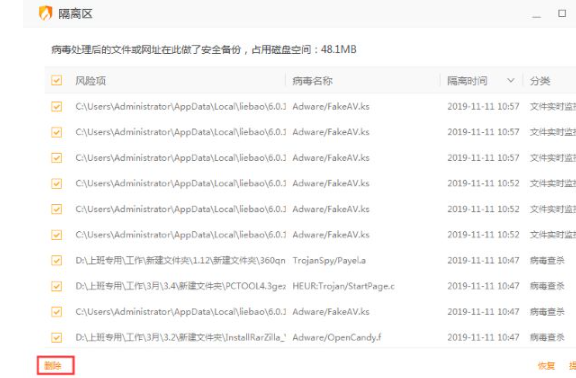Viewport: 576px width, 378px height.
Task: Click the shield logo next to 隔离区
Action: (46, 14)
